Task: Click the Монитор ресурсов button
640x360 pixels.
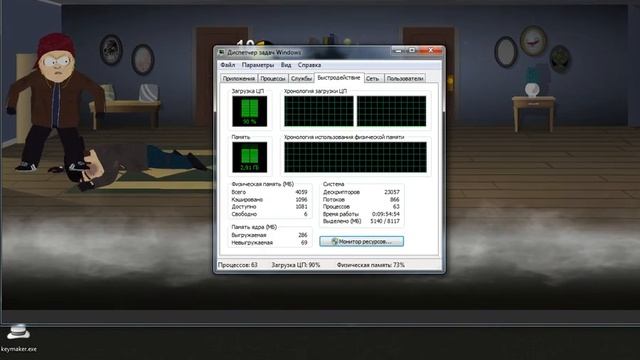Action: pyautogui.click(x=362, y=241)
